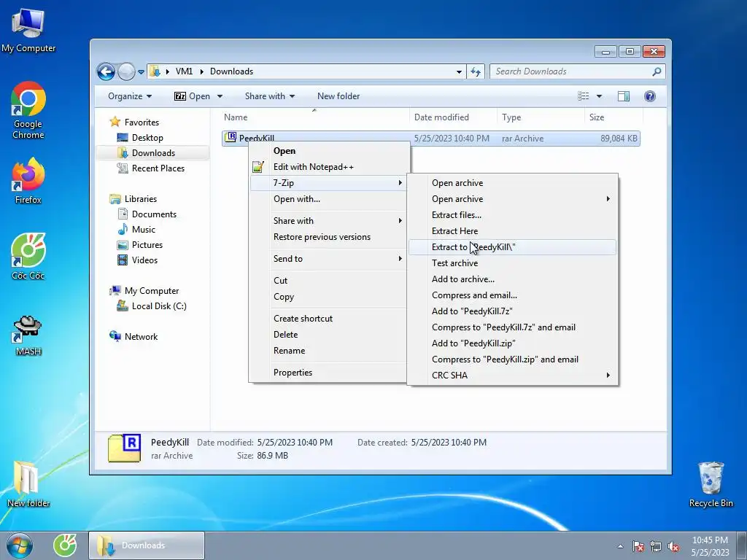Open view options dropdown arrow
The image size is (747, 560).
[599, 96]
